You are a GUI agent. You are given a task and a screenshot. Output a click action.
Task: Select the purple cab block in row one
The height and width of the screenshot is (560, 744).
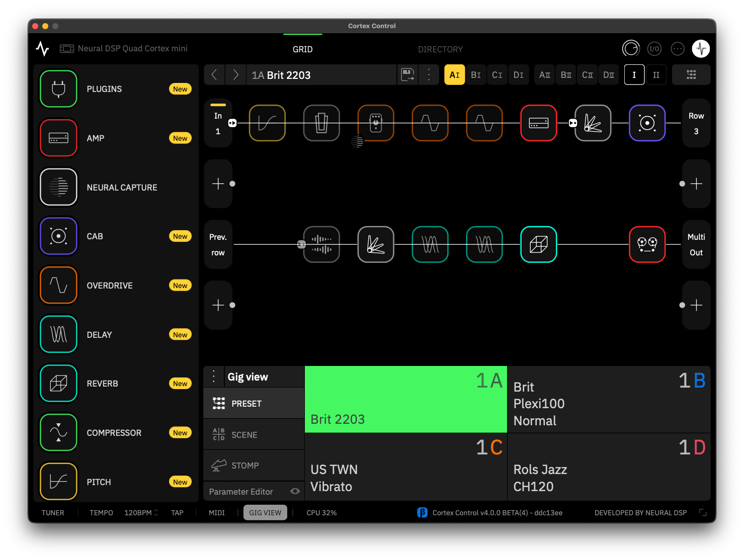pos(647,123)
